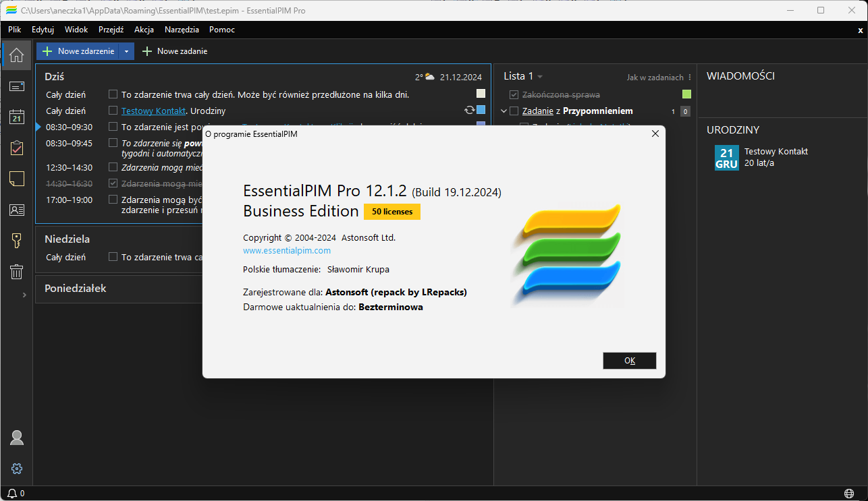868x501 pixels.
Task: Click the 21 GRU birthday date badge
Action: coord(727,158)
